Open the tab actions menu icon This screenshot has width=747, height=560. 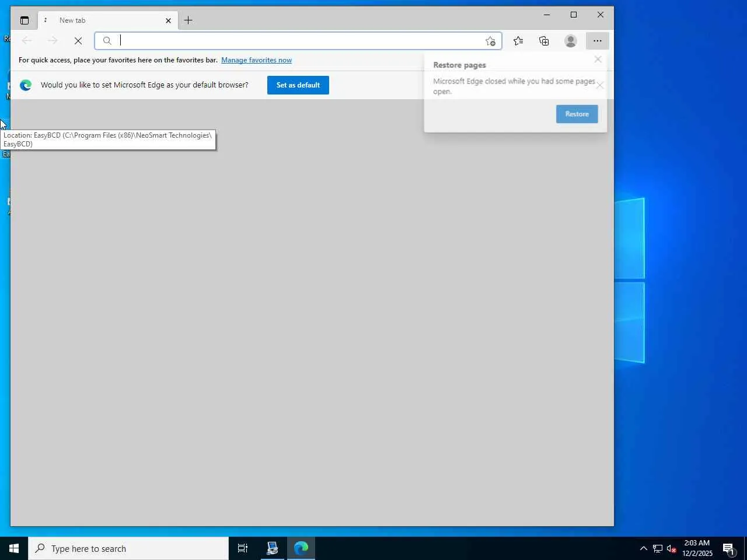click(x=25, y=20)
